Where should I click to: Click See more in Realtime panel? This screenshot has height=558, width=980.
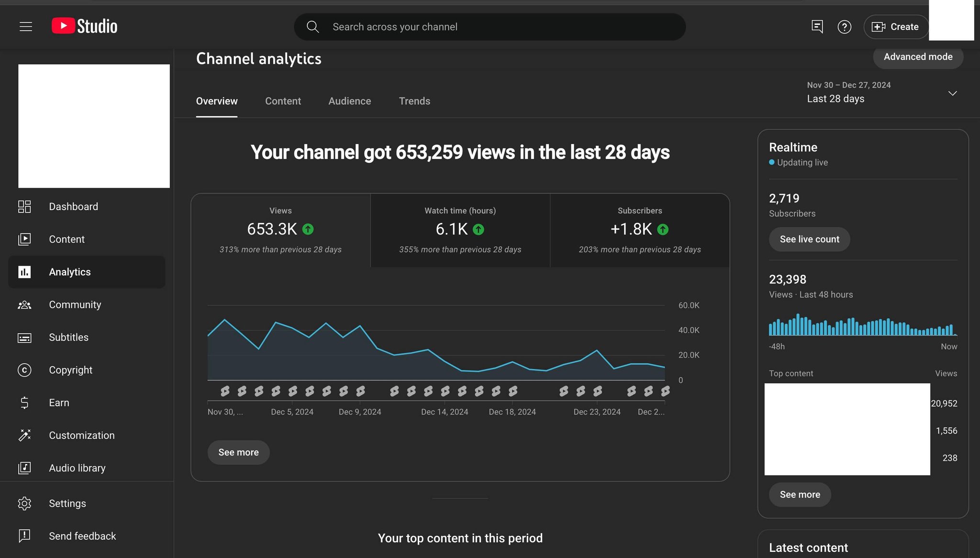pyautogui.click(x=800, y=494)
